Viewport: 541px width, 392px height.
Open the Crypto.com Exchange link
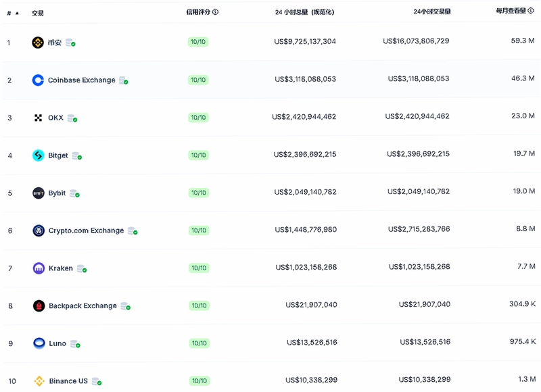pos(87,230)
